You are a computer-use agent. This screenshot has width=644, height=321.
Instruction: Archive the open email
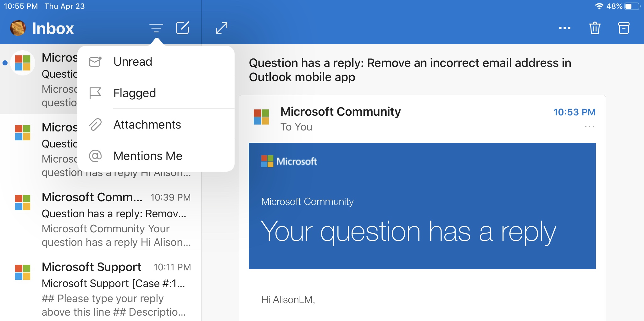[x=624, y=28]
